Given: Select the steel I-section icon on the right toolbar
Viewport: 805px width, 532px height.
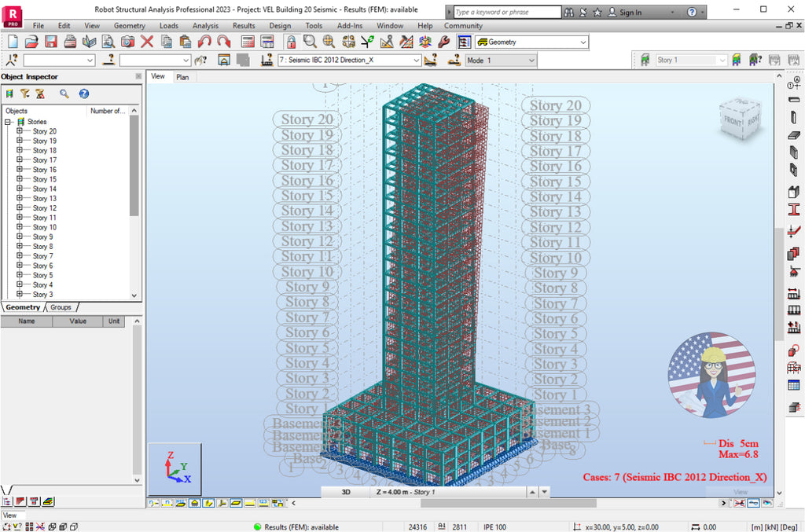Looking at the screenshot, I should [x=794, y=209].
